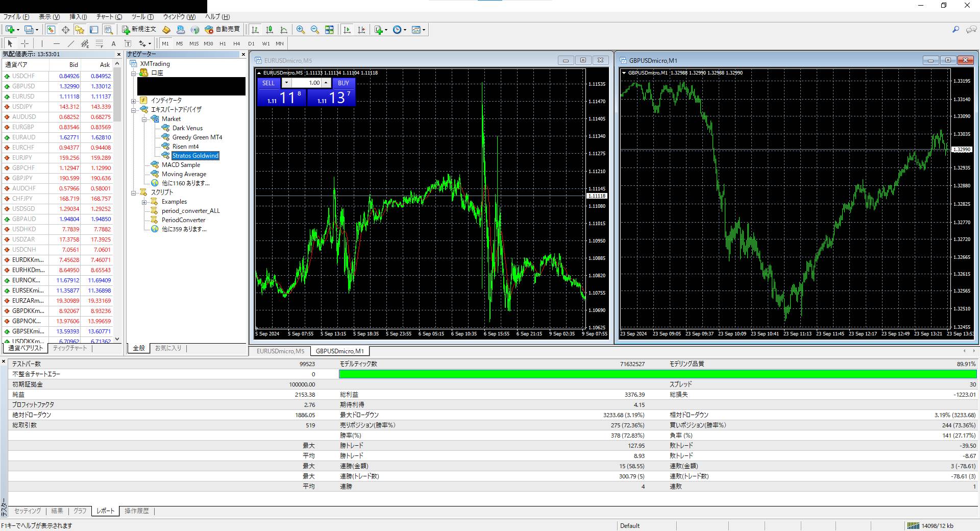Click the Profiles toolbar icon
Screen dimensions: 980x531
pyautogui.click(x=29, y=30)
